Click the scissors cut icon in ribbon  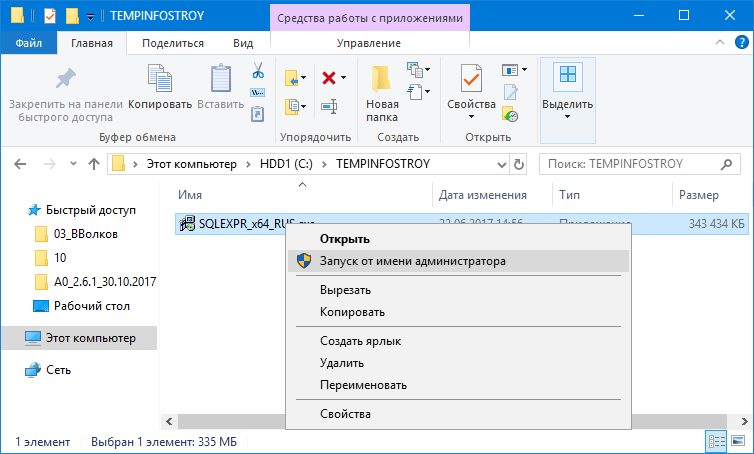[x=257, y=70]
